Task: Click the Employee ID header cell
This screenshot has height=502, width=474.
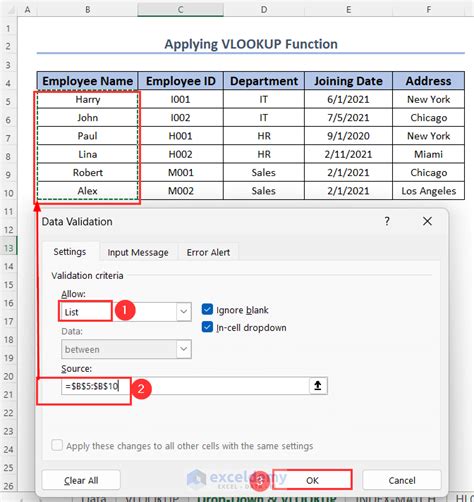Action: [x=180, y=81]
